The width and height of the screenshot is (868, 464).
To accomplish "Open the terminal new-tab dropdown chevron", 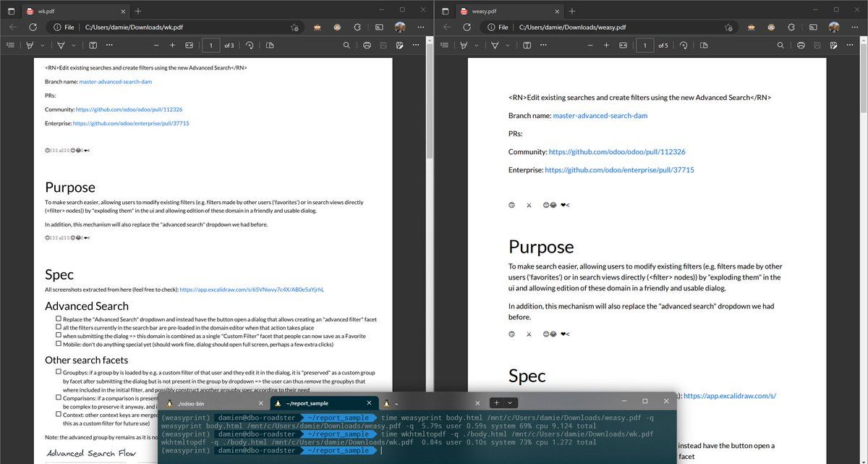I will [511, 402].
